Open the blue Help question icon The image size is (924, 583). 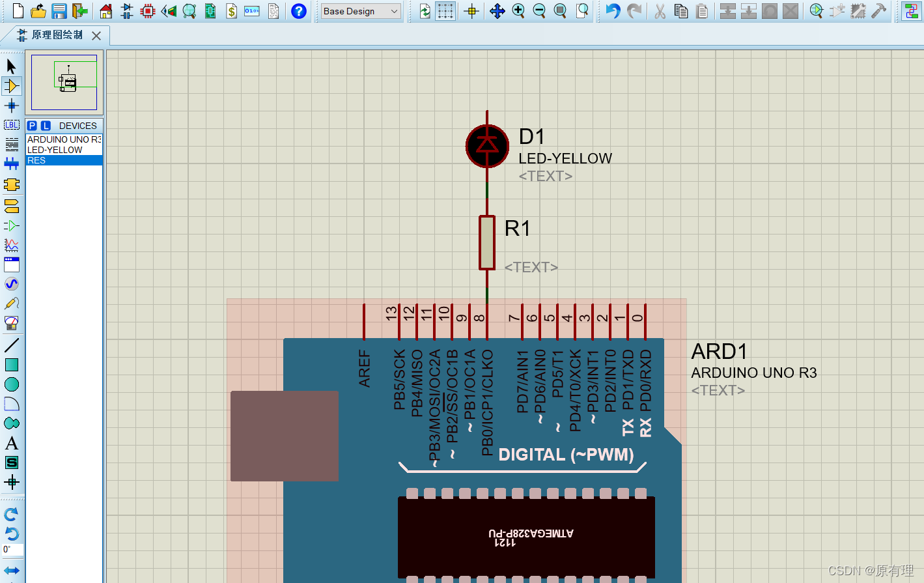coord(299,11)
